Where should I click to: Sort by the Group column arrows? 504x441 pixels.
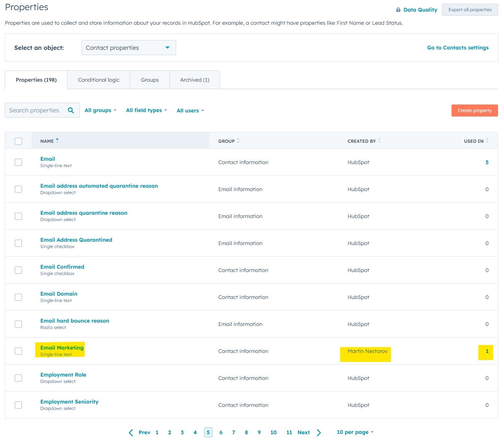point(238,141)
